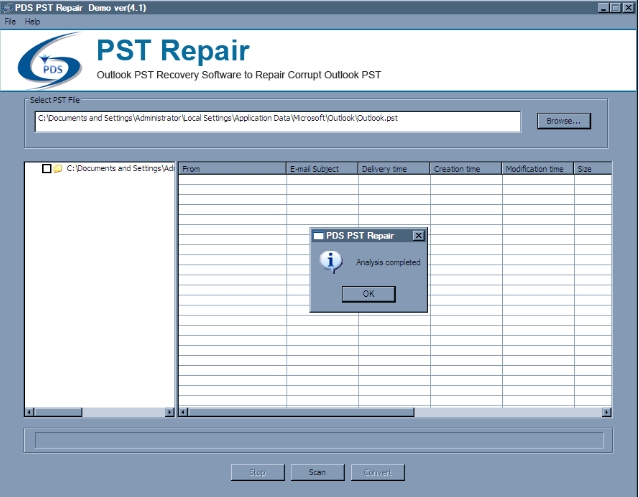Click OK in the Analysis completed dialog
639x497 pixels.
(x=368, y=294)
